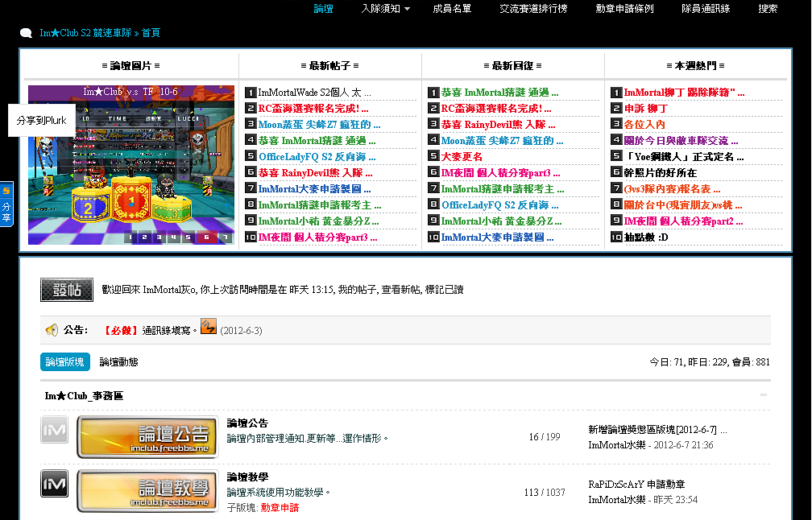Open hot topic 申訴 柳丁
Screen dimensions: 812x520
click(x=646, y=109)
